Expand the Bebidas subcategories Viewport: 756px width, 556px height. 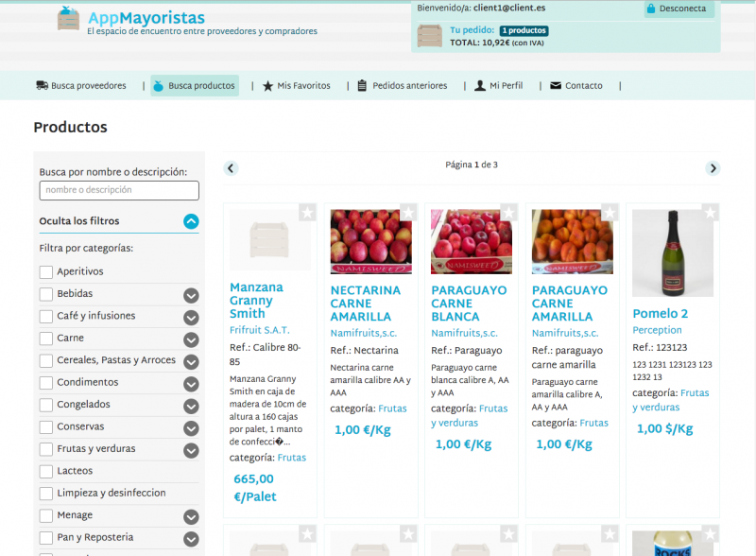pos(191,295)
